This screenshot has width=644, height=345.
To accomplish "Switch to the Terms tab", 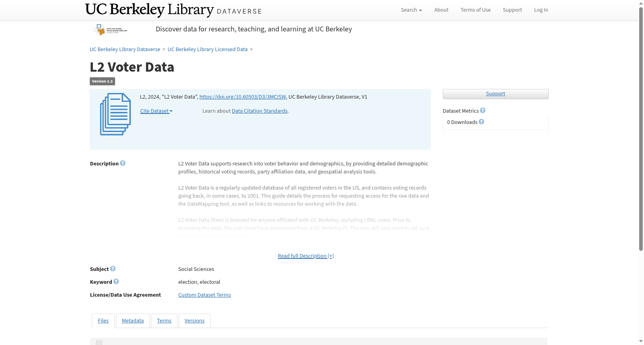I will 164,321.
